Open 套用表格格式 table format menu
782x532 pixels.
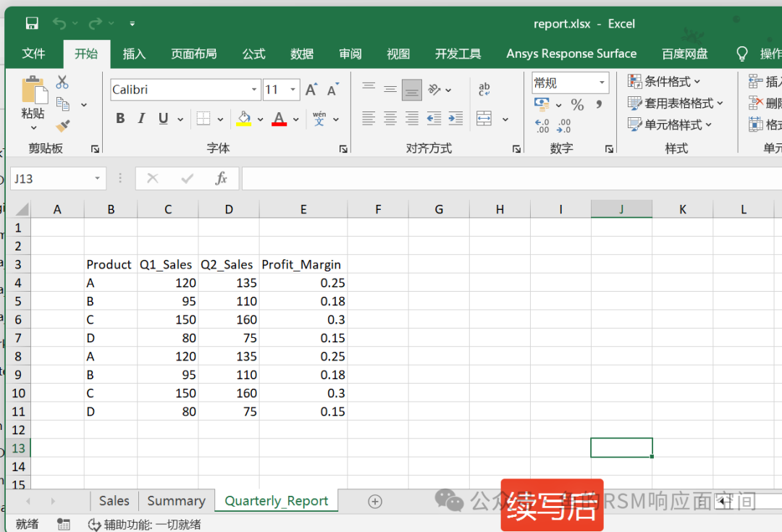click(676, 104)
